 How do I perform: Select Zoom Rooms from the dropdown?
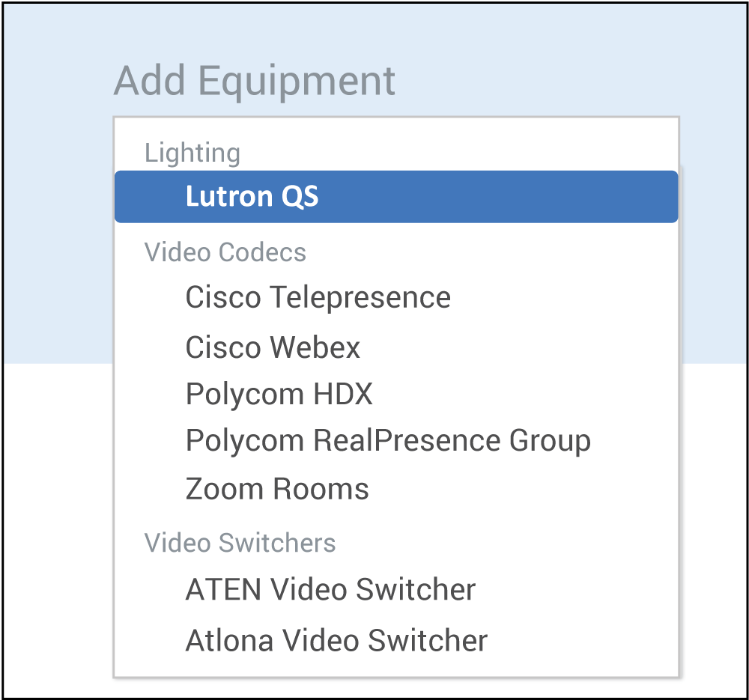click(277, 490)
